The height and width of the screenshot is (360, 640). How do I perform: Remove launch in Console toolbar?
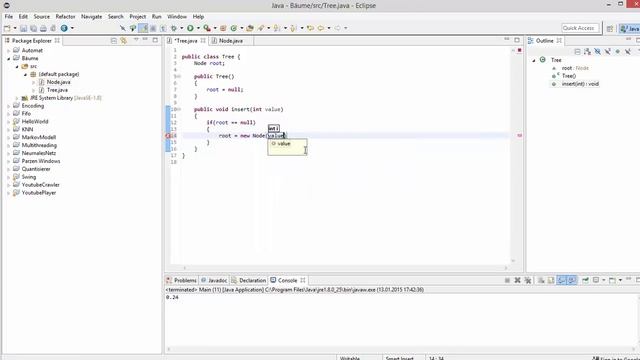tap(518, 280)
